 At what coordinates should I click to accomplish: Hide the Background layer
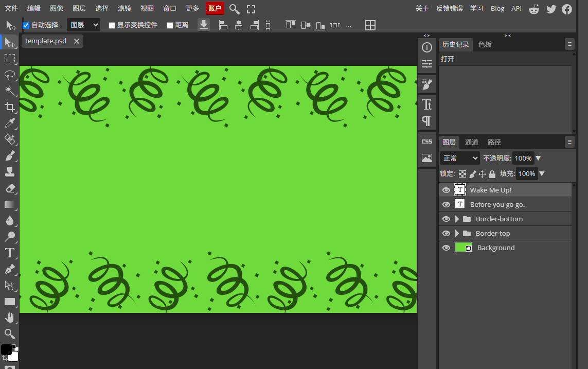click(x=446, y=248)
